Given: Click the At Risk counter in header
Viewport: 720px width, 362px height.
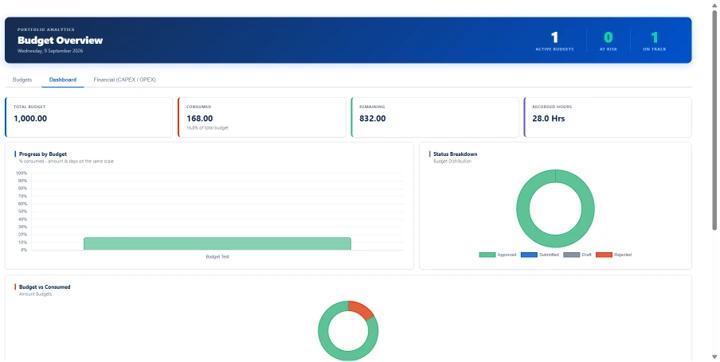Looking at the screenshot, I should [x=608, y=41].
